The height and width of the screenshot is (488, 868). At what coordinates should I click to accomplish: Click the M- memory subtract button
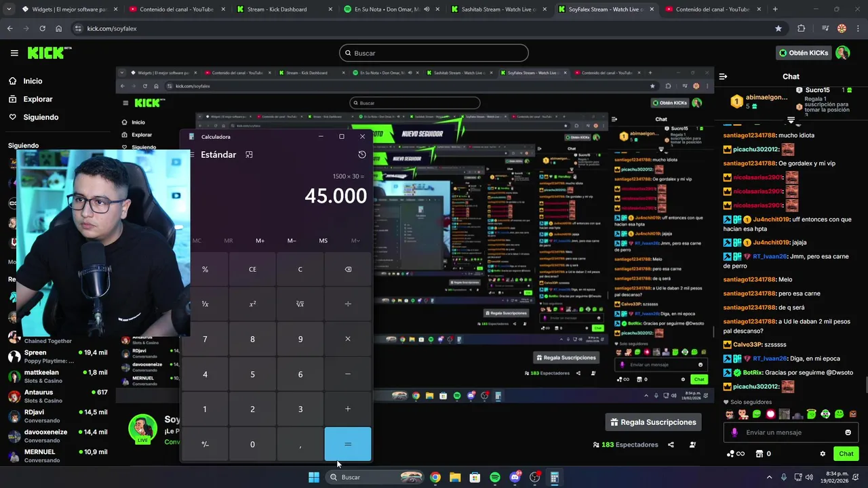point(292,241)
